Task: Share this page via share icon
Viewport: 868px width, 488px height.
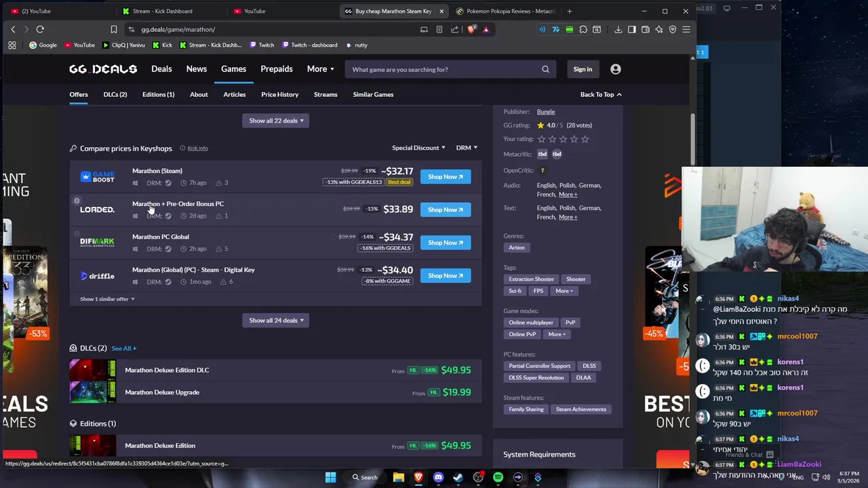Action: click(x=454, y=29)
